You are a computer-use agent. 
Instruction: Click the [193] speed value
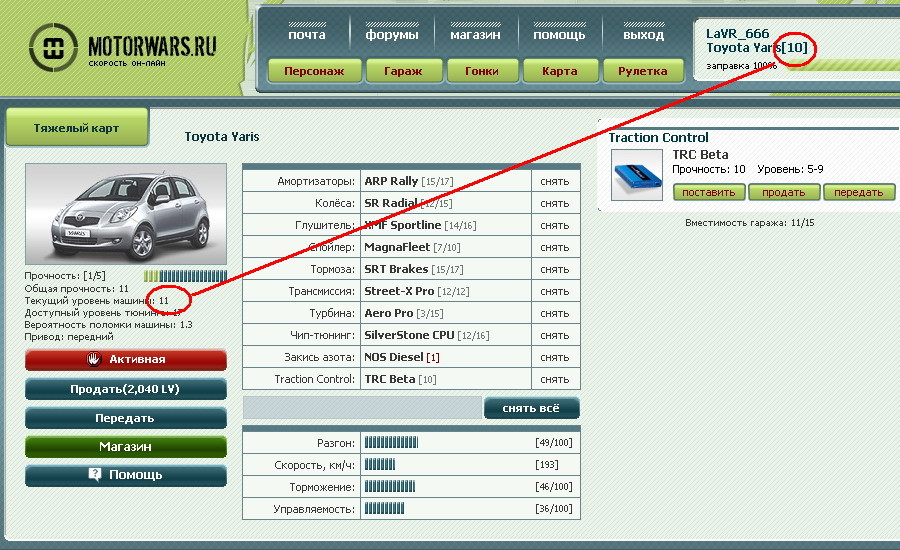pos(546,464)
